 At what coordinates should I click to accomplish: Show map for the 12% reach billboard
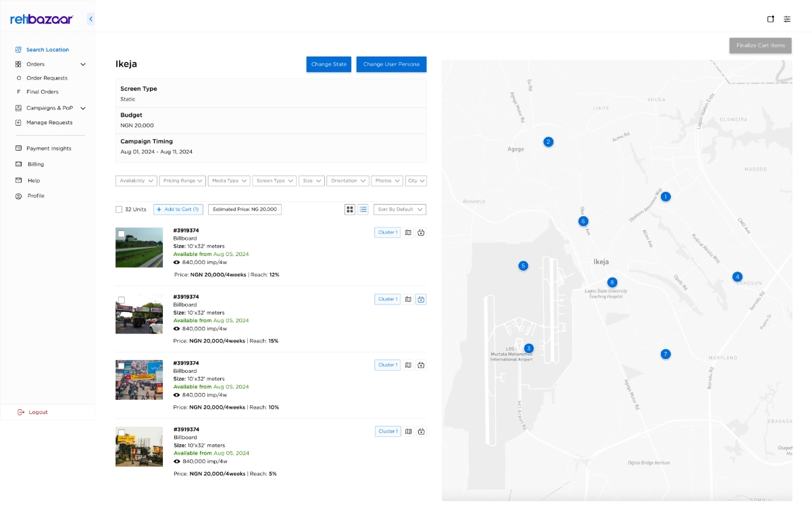click(x=408, y=232)
